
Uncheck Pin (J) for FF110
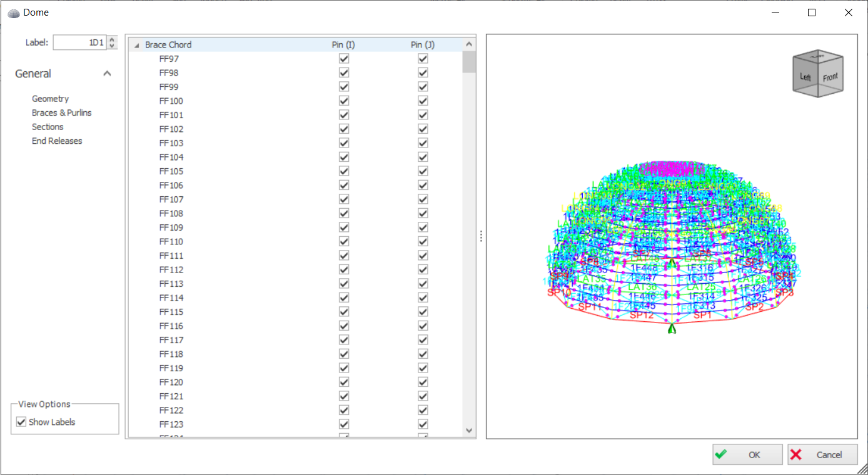tap(423, 241)
